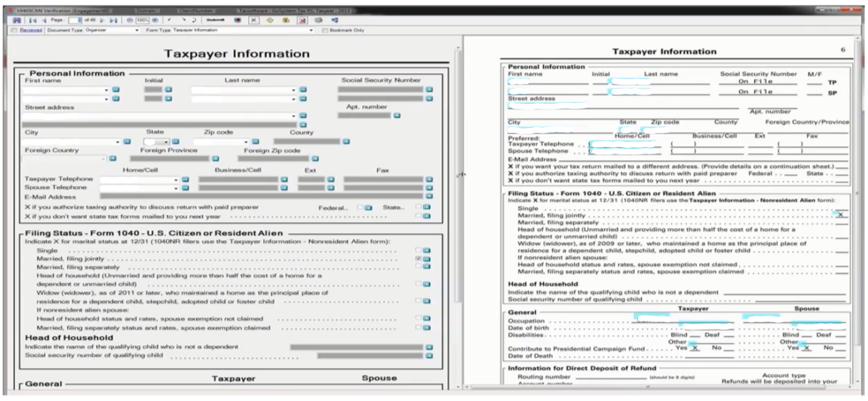Go to the first page using toolbar arrow
Image resolution: width=868 pixels, height=401 pixels.
[x=32, y=20]
